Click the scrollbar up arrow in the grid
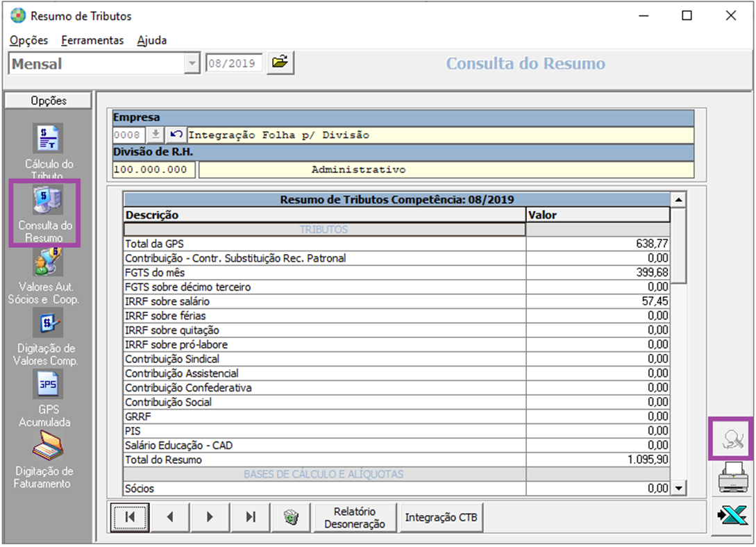Image resolution: width=756 pixels, height=547 pixels. click(x=678, y=199)
